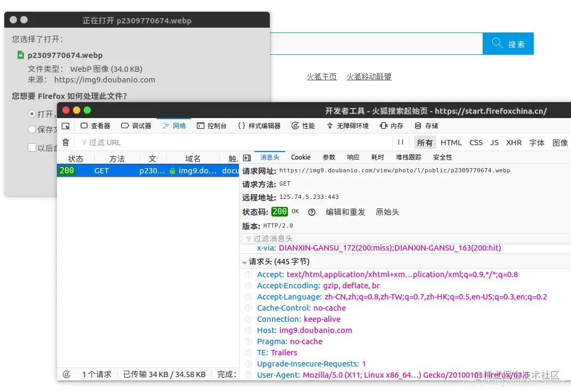The image size is (571, 392).
Task: Select the x-via header value
Action: click(390, 248)
